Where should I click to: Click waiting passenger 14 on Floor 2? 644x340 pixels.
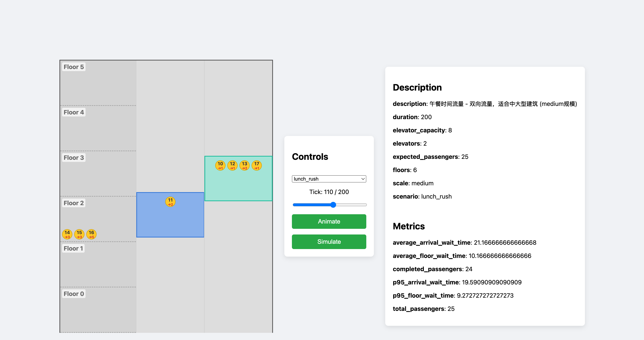(x=67, y=234)
